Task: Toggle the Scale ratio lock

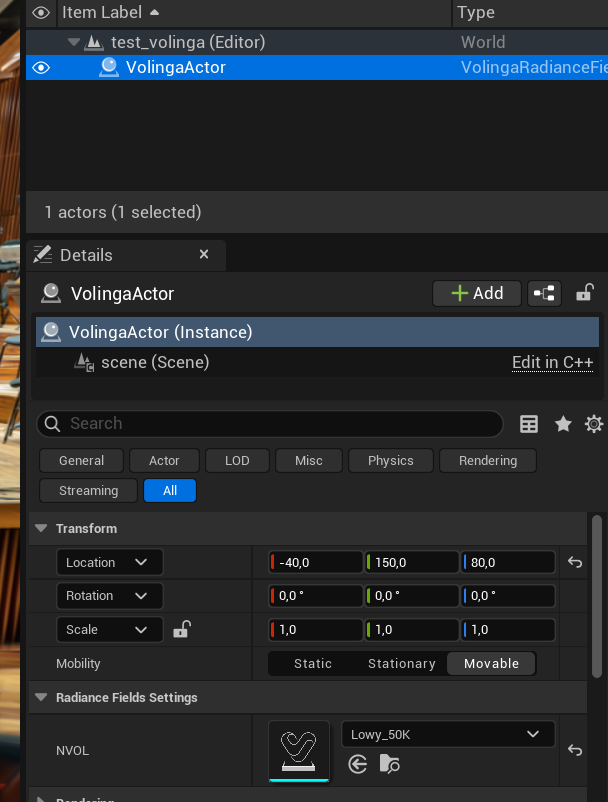Action: click(181, 630)
